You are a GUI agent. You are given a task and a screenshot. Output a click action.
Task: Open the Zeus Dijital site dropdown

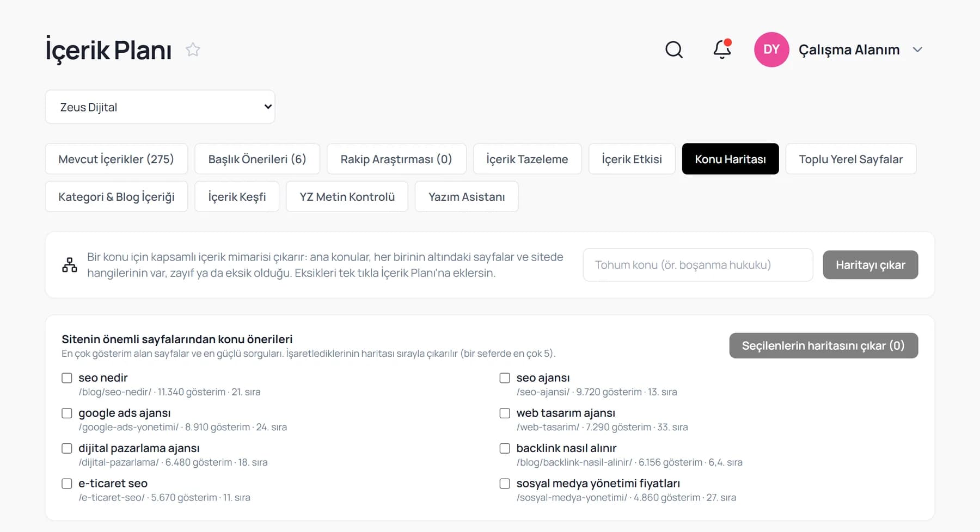tap(160, 107)
